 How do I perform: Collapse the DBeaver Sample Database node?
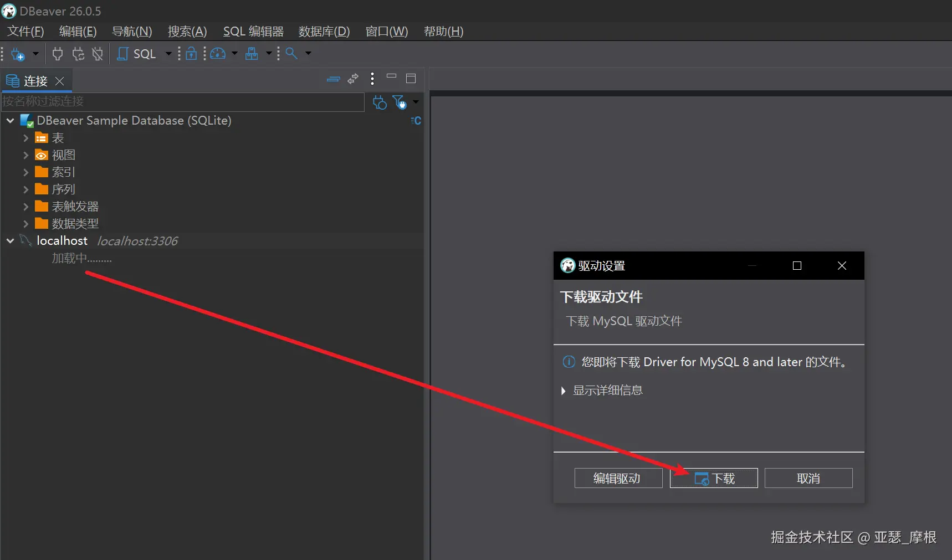tap(11, 120)
